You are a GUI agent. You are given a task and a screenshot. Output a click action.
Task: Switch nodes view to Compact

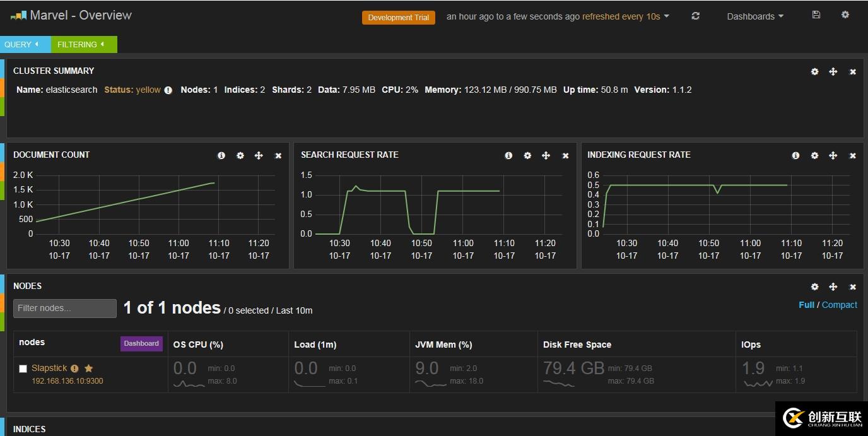click(x=839, y=305)
